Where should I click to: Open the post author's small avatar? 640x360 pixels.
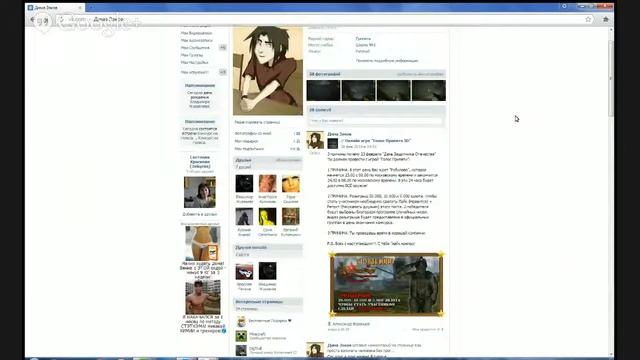click(x=315, y=140)
